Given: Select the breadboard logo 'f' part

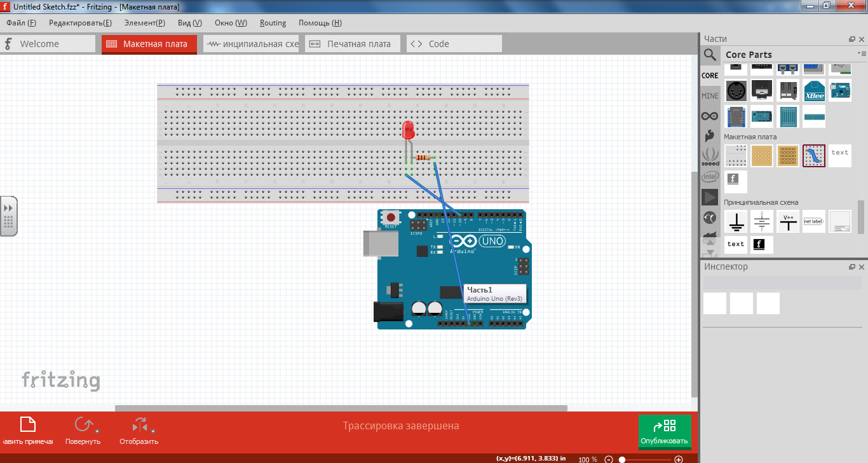Looking at the screenshot, I should point(736,182).
